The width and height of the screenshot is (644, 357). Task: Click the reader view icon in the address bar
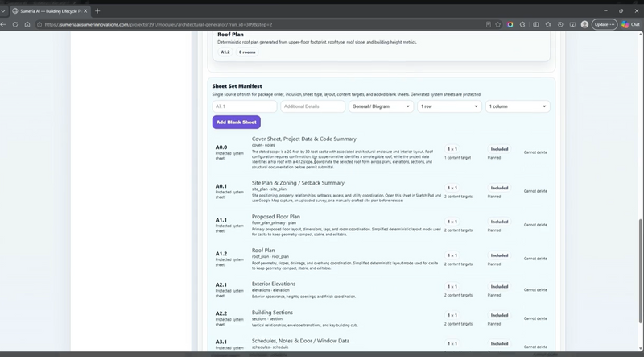click(489, 24)
